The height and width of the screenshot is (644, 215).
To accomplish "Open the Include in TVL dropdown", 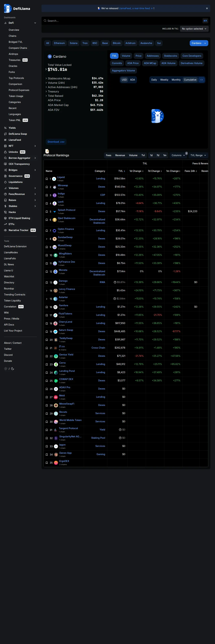I will (x=194, y=29).
